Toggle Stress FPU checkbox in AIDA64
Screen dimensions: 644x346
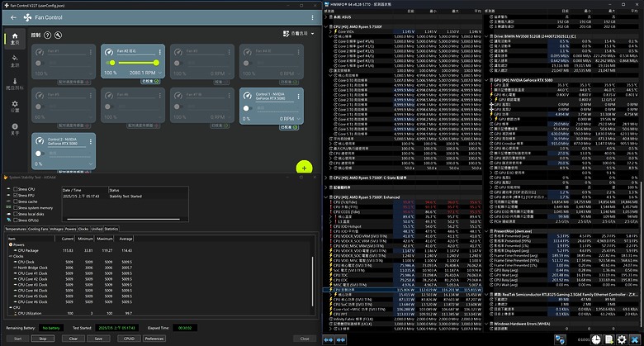click(x=16, y=195)
